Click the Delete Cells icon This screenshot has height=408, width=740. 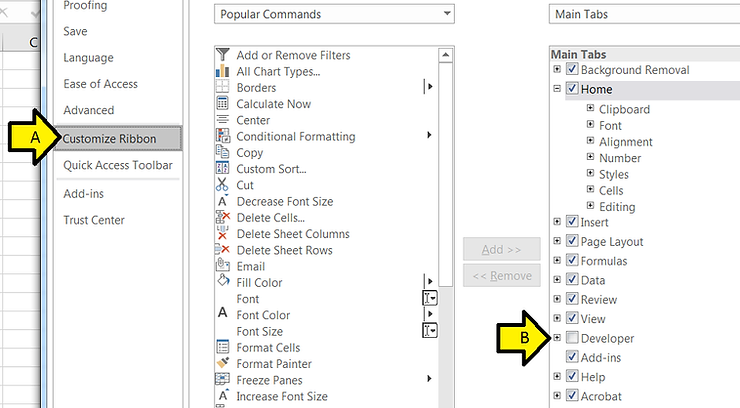[222, 217]
